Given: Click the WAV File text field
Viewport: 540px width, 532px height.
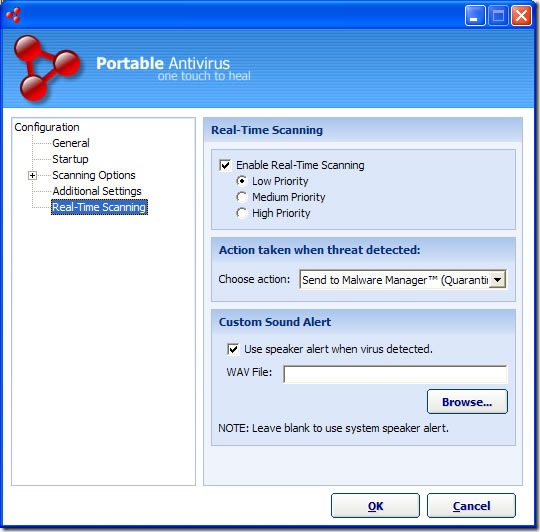Looking at the screenshot, I should click(395, 374).
